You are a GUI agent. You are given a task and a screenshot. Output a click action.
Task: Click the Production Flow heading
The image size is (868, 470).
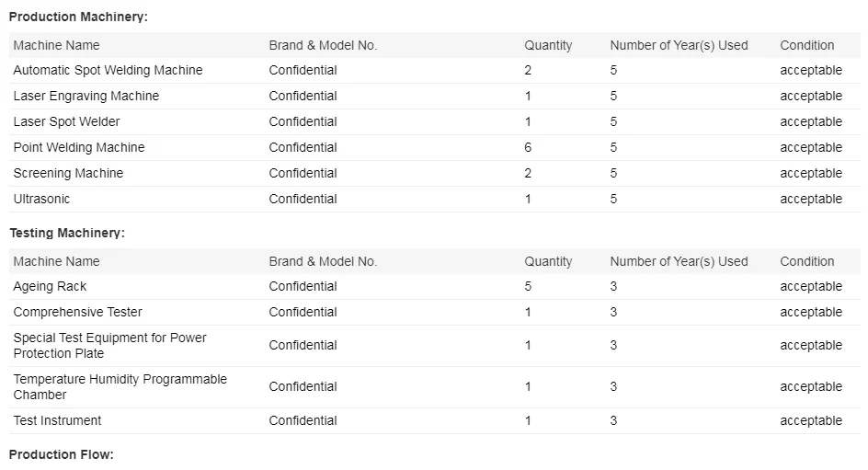click(62, 455)
